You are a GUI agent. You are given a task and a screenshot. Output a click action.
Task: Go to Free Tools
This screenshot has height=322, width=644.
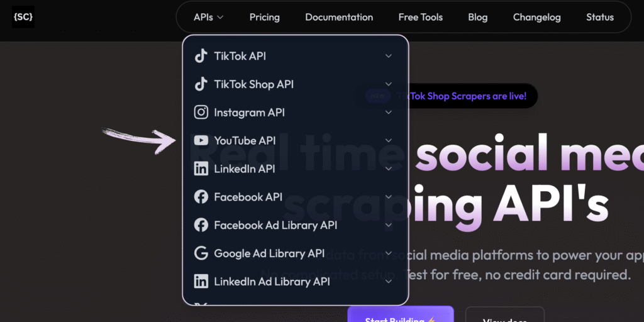pyautogui.click(x=421, y=17)
